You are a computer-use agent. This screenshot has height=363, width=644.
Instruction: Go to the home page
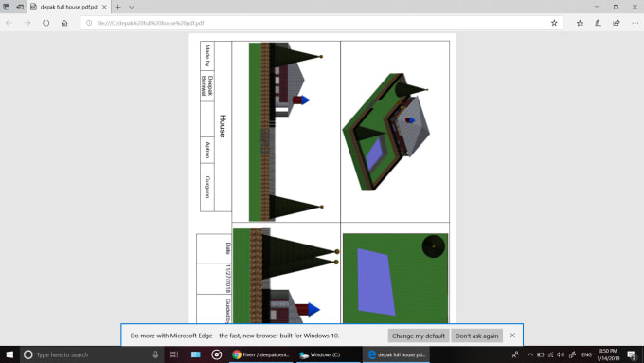tap(64, 23)
